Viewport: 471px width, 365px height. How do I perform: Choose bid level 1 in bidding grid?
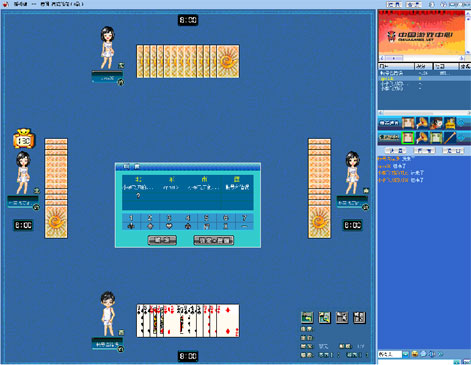point(131,218)
